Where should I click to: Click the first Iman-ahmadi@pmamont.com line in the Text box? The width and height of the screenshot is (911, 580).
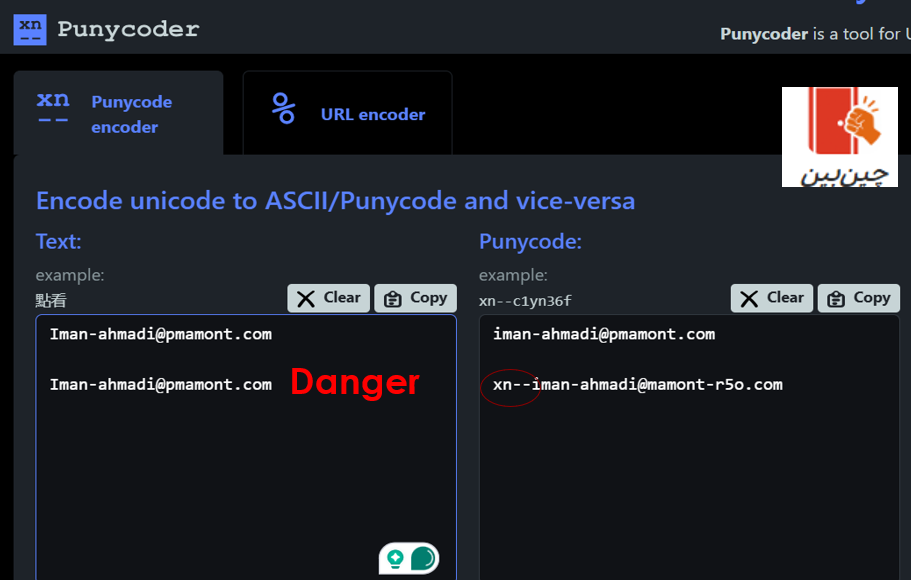pyautogui.click(x=161, y=334)
